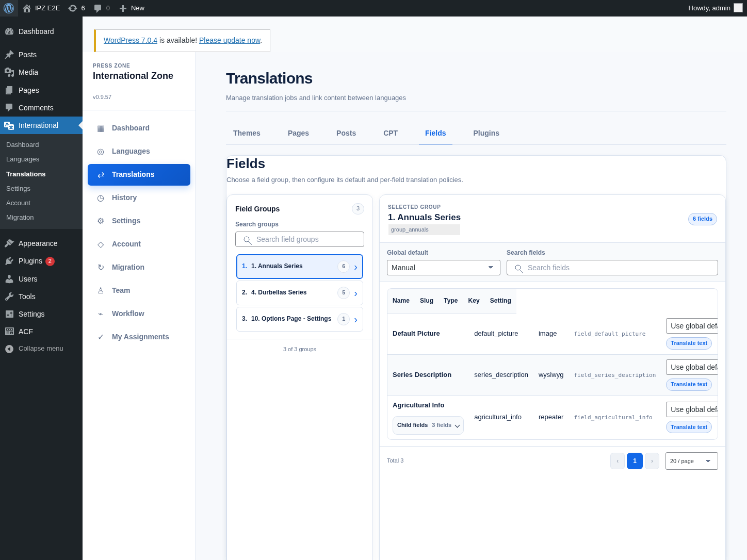Click the Workflow icon in plugin menu
Image resolution: width=747 pixels, height=560 pixels.
[x=101, y=314]
